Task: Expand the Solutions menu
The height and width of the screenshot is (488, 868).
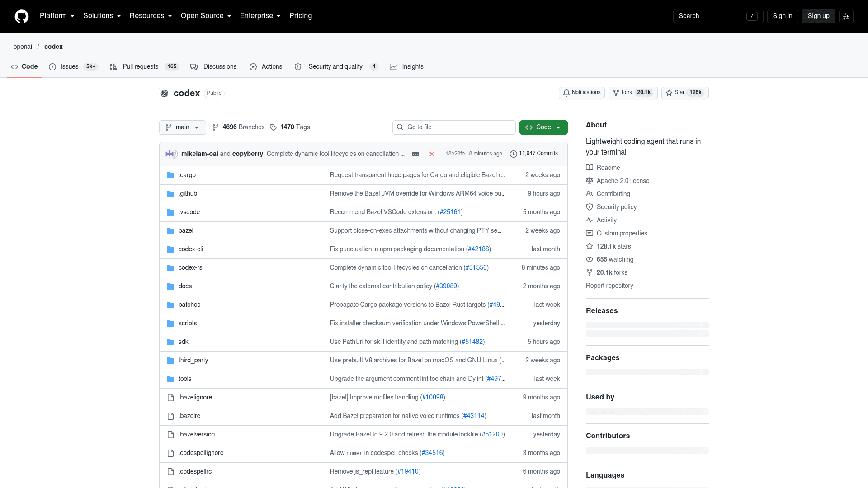Action: tap(102, 16)
